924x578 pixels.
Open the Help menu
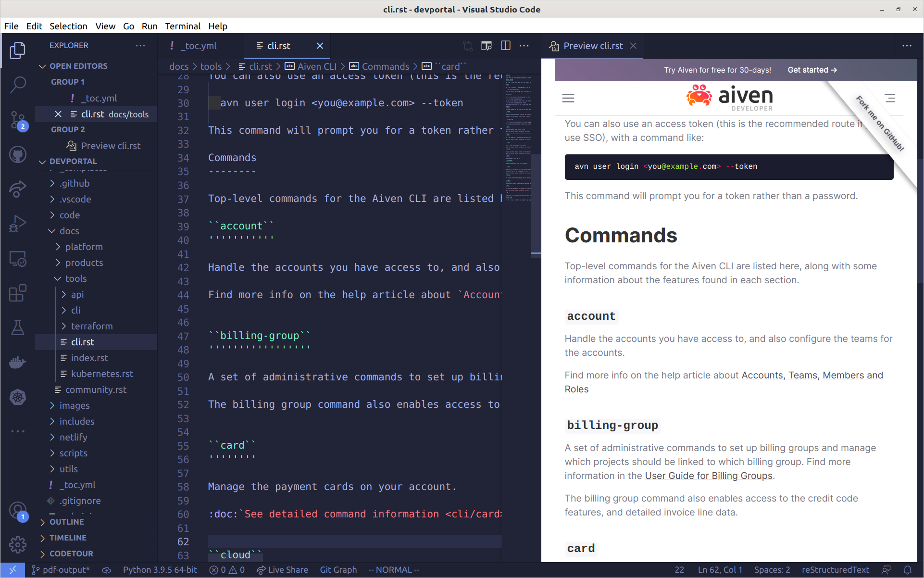pyautogui.click(x=217, y=26)
